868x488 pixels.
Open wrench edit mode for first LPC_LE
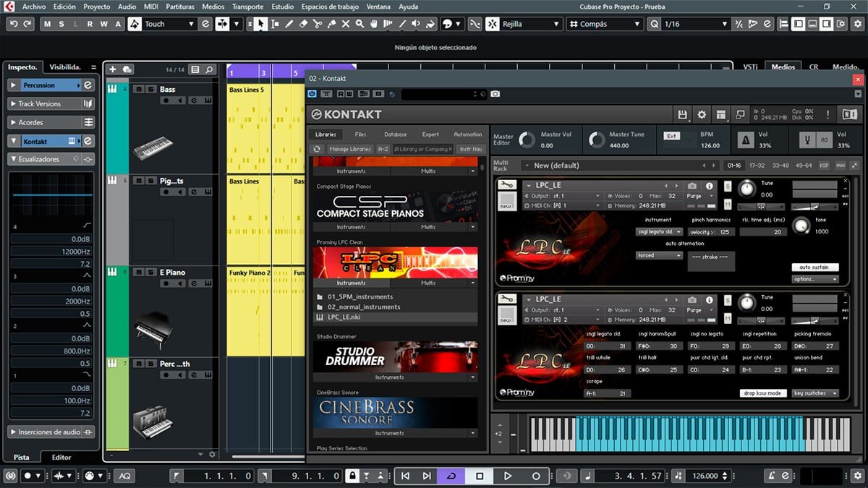pos(509,186)
